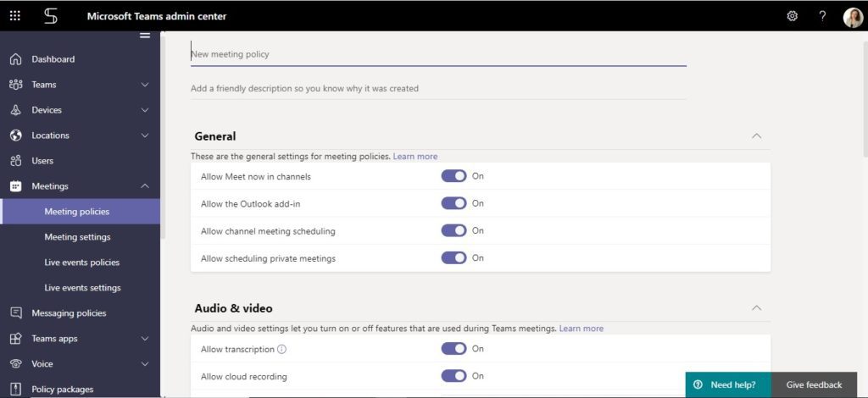Viewport: 868px width, 398px height.
Task: Click the Give feedback button
Action: 814,384
